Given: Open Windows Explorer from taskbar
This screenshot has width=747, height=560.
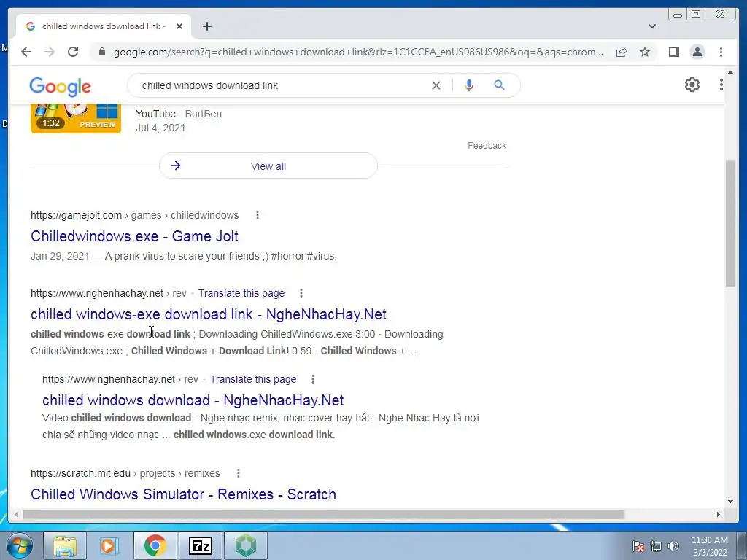Looking at the screenshot, I should 65,545.
